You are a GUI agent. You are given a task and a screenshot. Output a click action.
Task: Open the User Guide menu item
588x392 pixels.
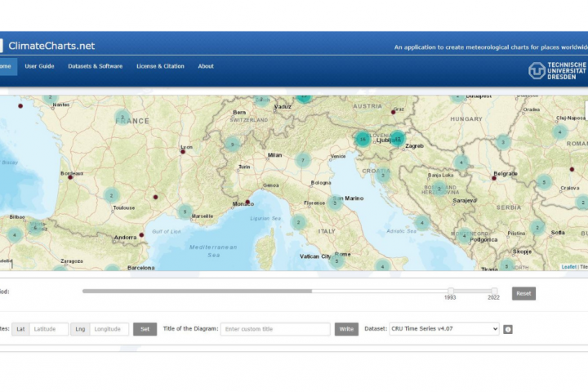tap(39, 66)
